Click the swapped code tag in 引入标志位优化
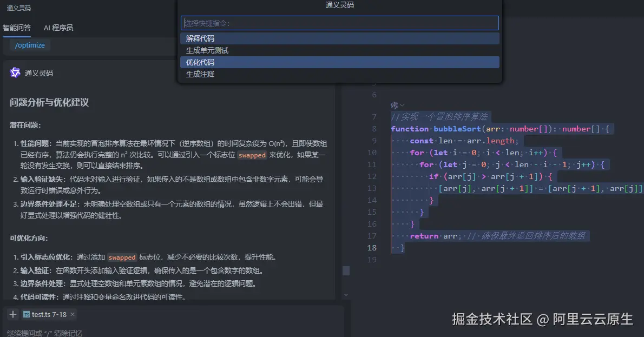This screenshot has height=337, width=644. [122, 257]
